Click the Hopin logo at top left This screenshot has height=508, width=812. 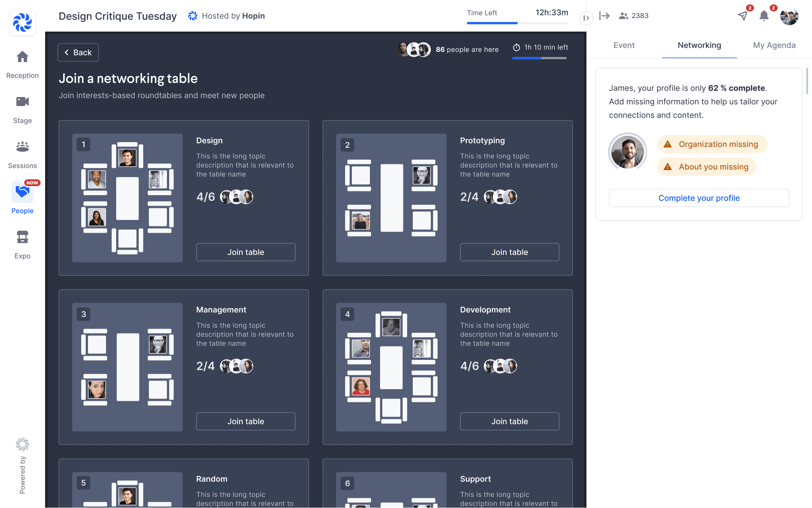pyautogui.click(x=23, y=23)
